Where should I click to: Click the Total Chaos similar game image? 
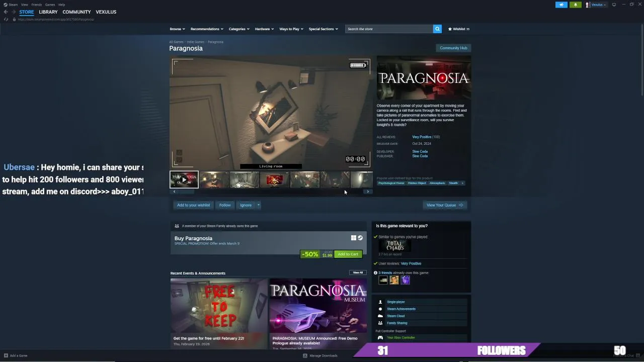click(x=395, y=245)
